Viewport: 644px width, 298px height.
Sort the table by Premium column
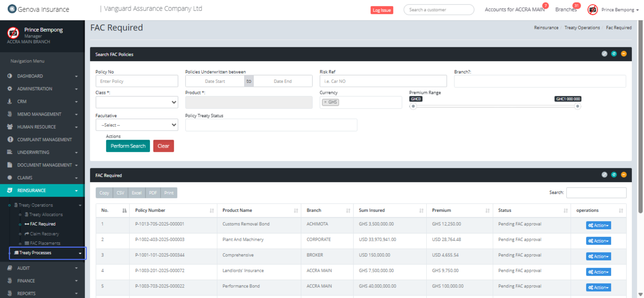coord(487,210)
